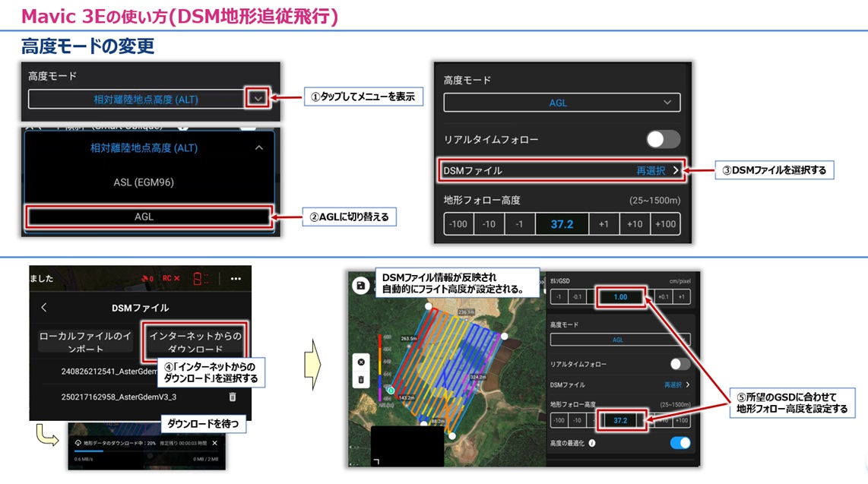Click the battery status icon in the status bar
The image size is (868, 484).
(x=198, y=279)
